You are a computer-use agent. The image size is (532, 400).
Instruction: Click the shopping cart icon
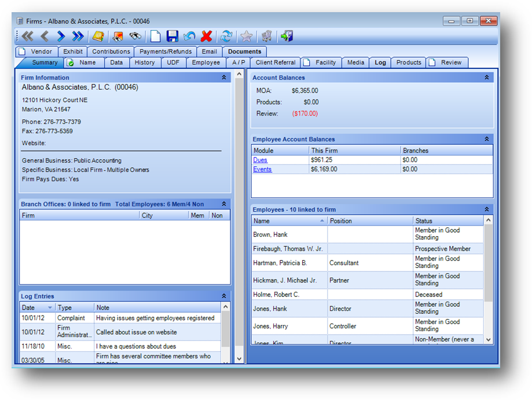(x=267, y=36)
